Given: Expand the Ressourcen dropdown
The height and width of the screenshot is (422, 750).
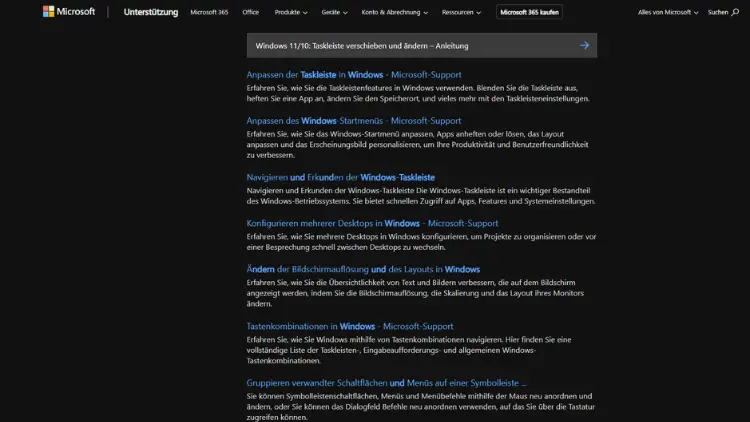Looking at the screenshot, I should [461, 12].
